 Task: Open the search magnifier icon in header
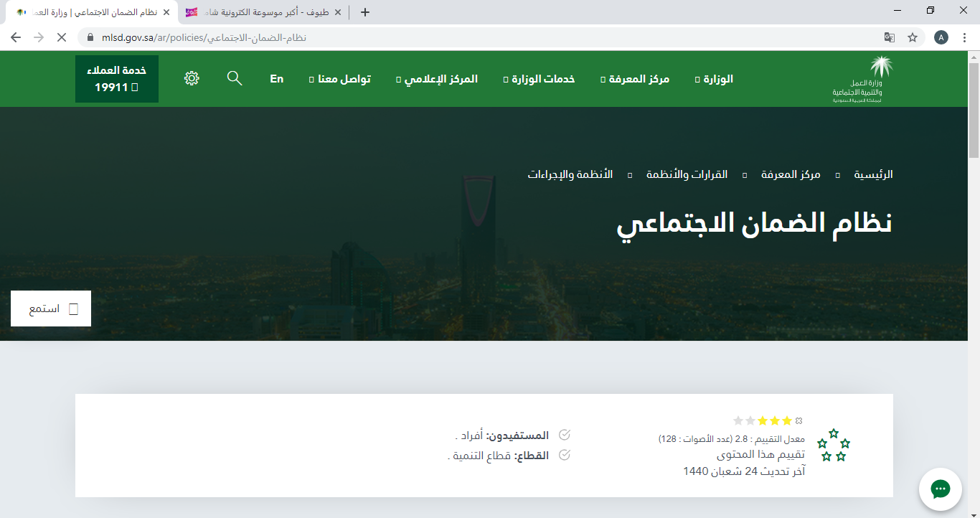coord(235,78)
